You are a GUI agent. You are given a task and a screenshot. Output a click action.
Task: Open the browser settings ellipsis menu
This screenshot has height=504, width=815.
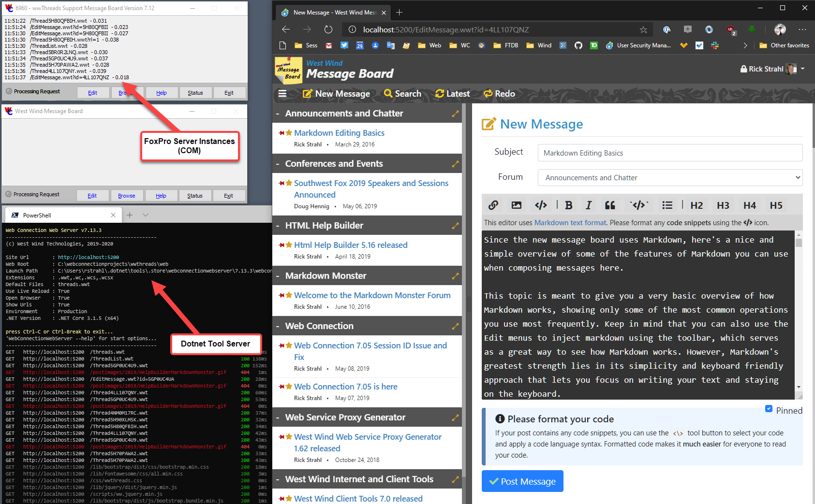(802, 29)
